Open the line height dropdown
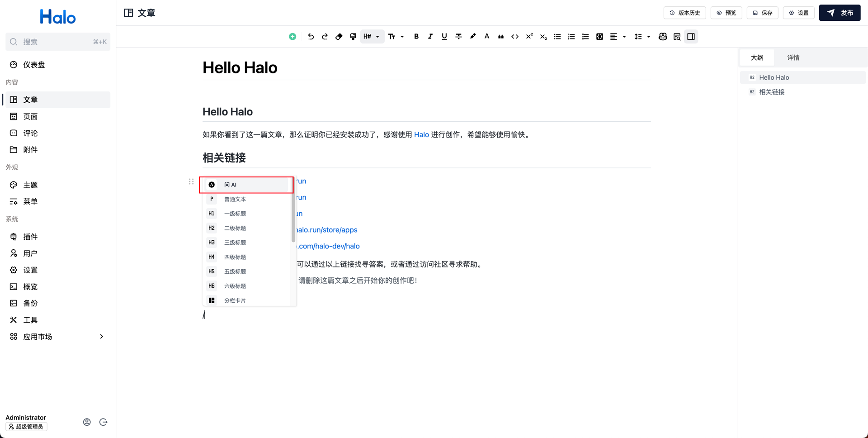Screen dimensions: 868x438 click(x=642, y=37)
